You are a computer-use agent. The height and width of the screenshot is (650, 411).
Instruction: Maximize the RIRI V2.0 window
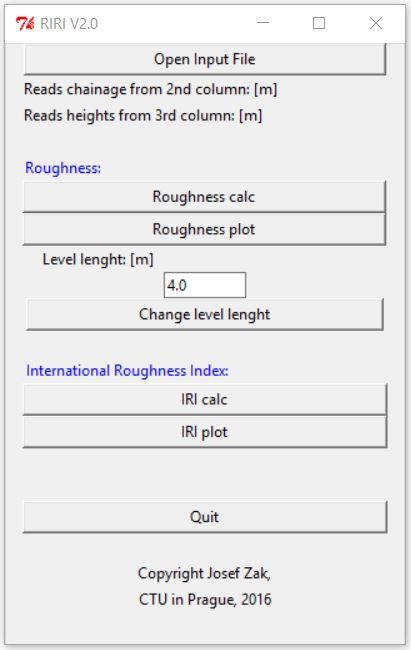[319, 23]
